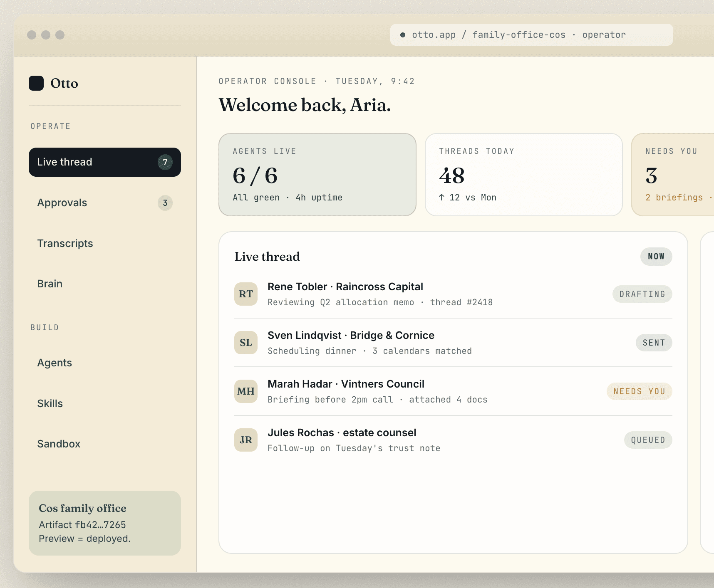Viewport: 714px width, 588px height.
Task: Click '2 briefings' text in Needs You card
Action: click(674, 198)
